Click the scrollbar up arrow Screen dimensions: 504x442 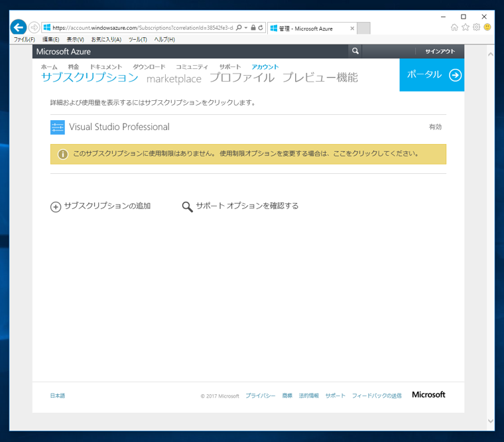[491, 54]
